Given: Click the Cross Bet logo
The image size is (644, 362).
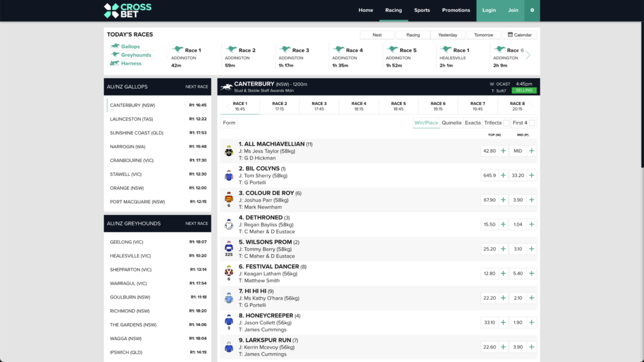Looking at the screenshot, I should pos(127,10).
